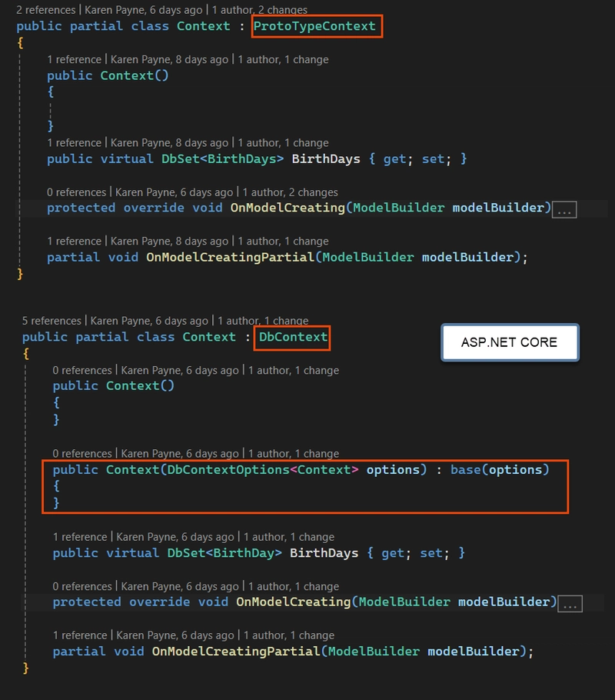Click the DbContext base type name
The image size is (615, 700).
pyautogui.click(x=293, y=337)
